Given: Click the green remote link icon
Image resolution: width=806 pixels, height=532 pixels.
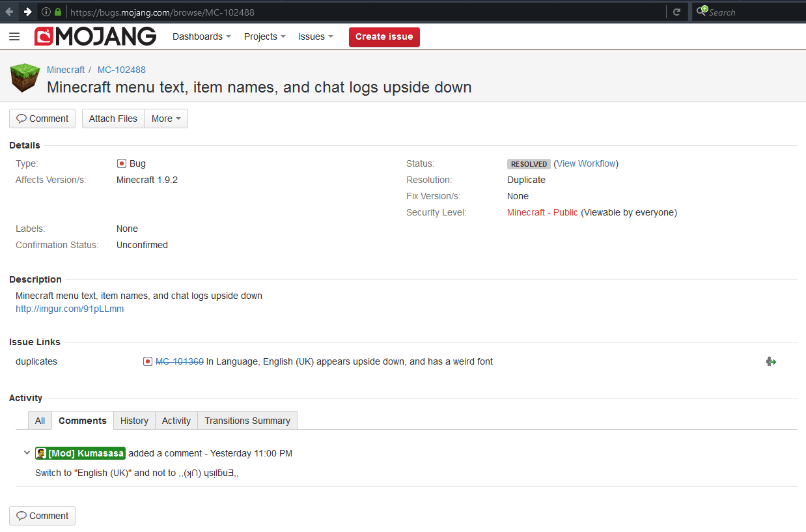Looking at the screenshot, I should pyautogui.click(x=771, y=361).
